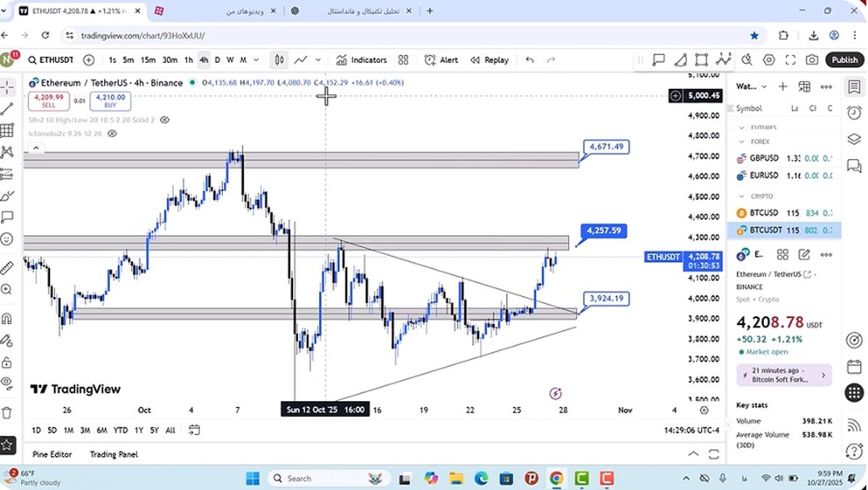Screen dimensions: 868x490
Task: Click the candlestick chart type icon
Action: click(279, 60)
